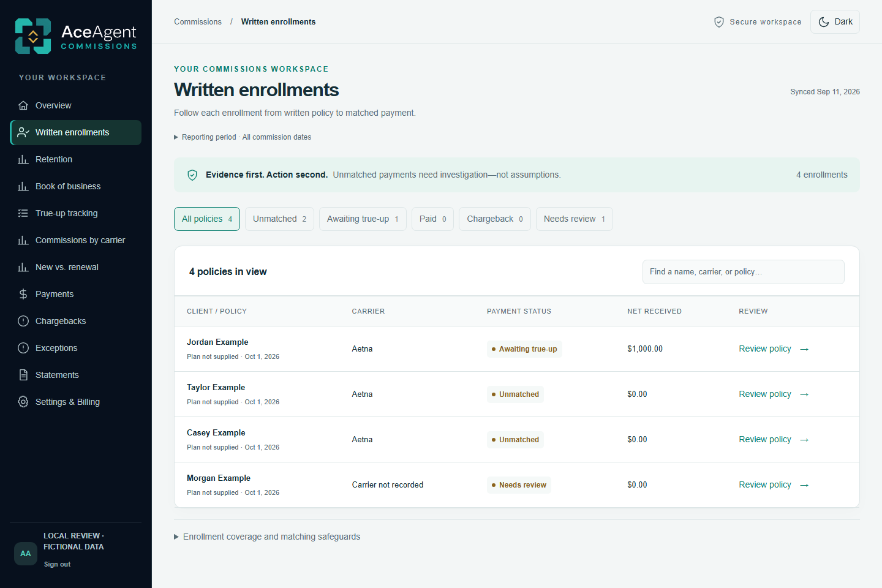882x588 pixels.
Task: Expand the Reporting period disclosure
Action: pos(243,137)
